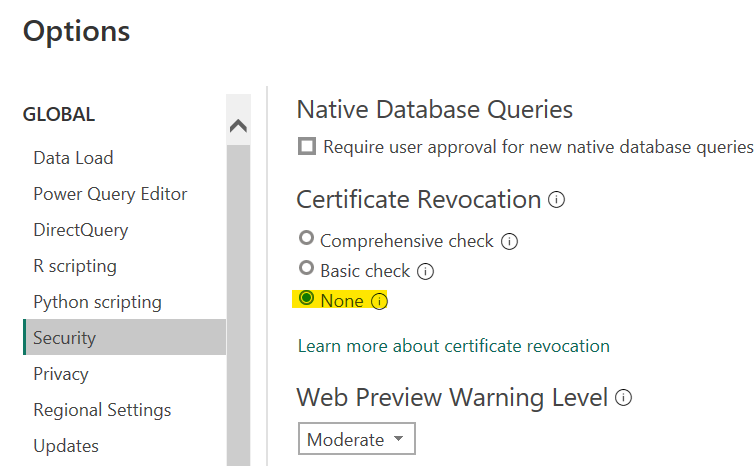Click info icon next to Comprehensive check

point(509,241)
